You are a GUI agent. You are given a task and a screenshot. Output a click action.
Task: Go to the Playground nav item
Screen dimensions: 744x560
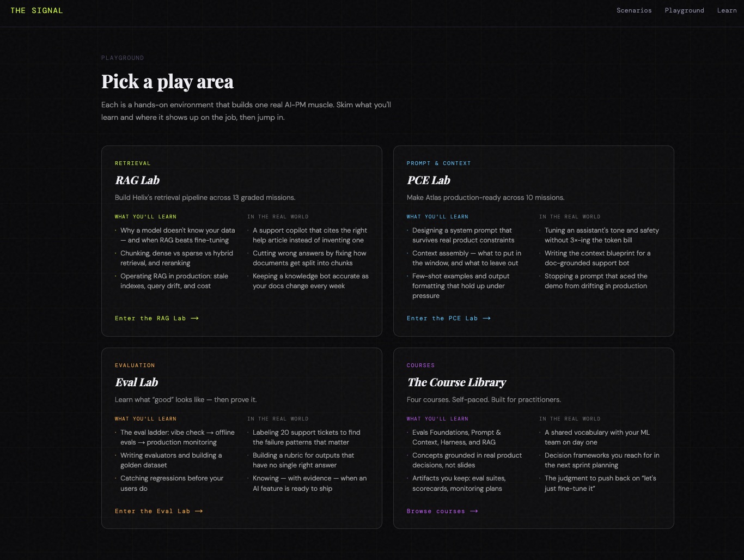click(684, 10)
